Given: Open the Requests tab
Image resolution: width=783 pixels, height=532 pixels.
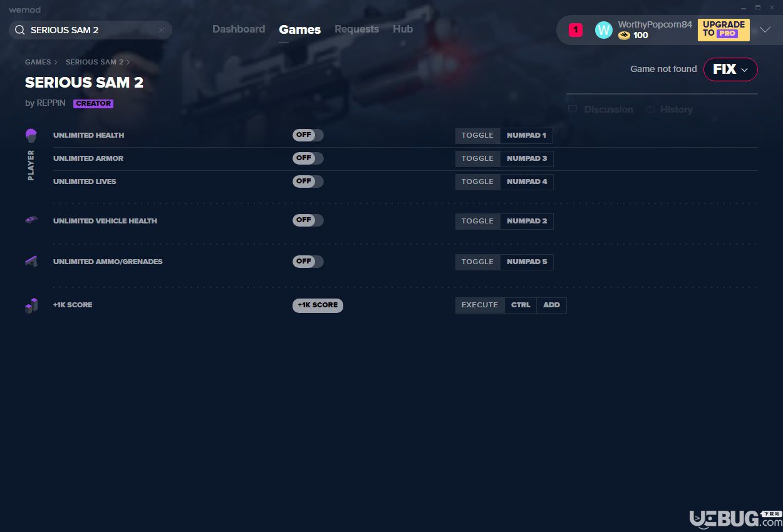Looking at the screenshot, I should pos(356,29).
